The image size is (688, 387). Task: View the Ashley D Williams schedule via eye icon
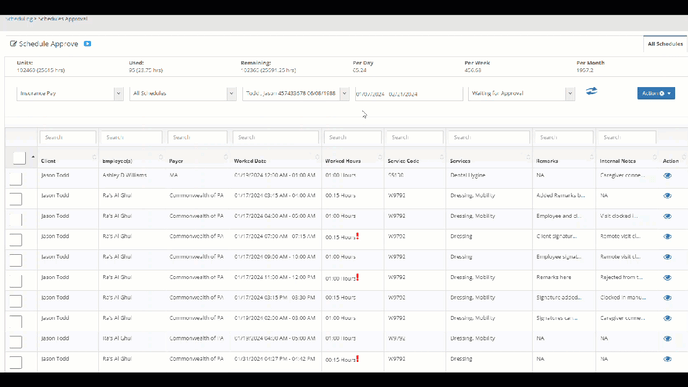point(667,176)
